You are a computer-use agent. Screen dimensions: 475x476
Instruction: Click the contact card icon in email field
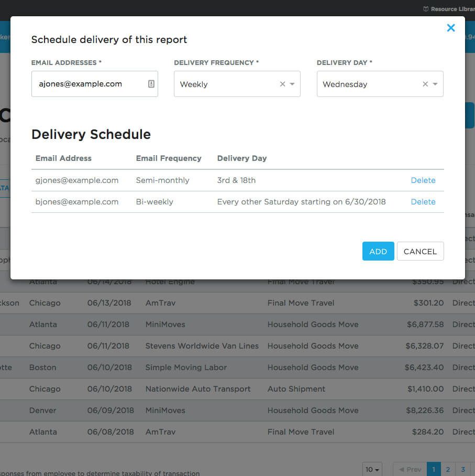click(151, 84)
